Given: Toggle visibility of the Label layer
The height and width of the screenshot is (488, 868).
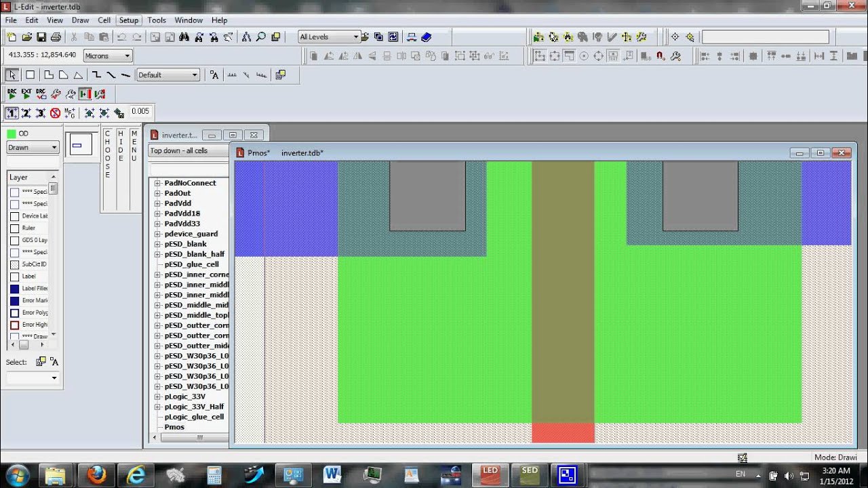Looking at the screenshot, I should (15, 277).
